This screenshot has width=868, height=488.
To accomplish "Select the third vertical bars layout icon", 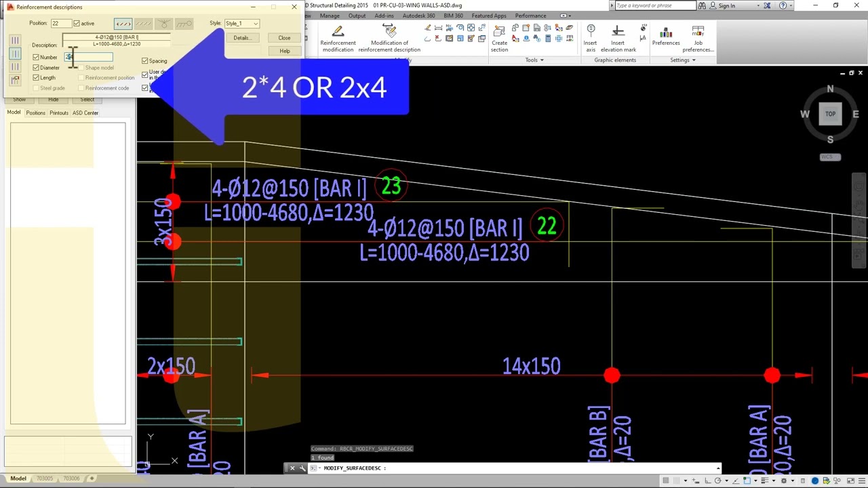I will (x=14, y=66).
